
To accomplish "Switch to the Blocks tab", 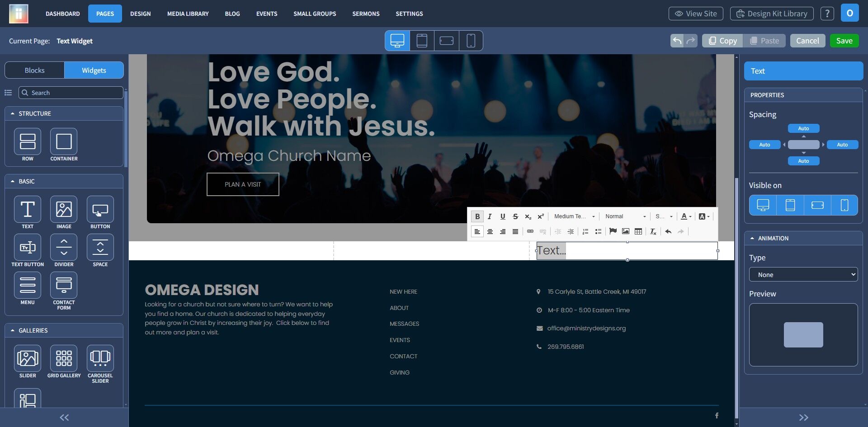I will coord(34,70).
